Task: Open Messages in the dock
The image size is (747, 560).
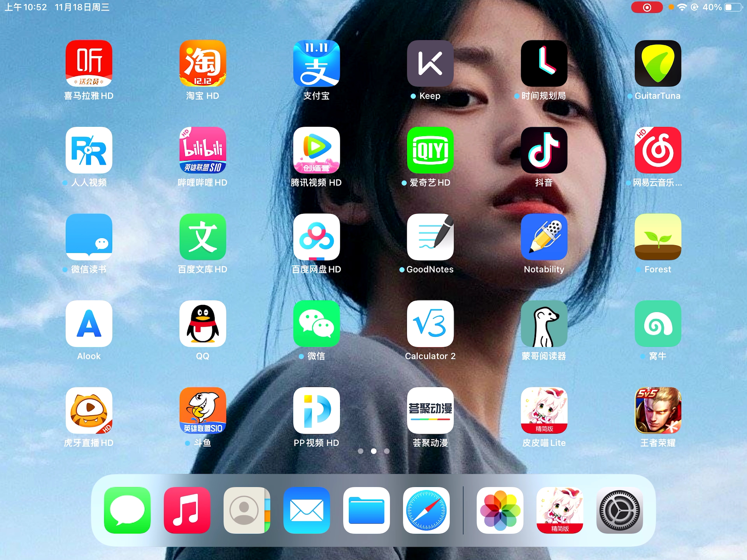Action: pyautogui.click(x=127, y=510)
